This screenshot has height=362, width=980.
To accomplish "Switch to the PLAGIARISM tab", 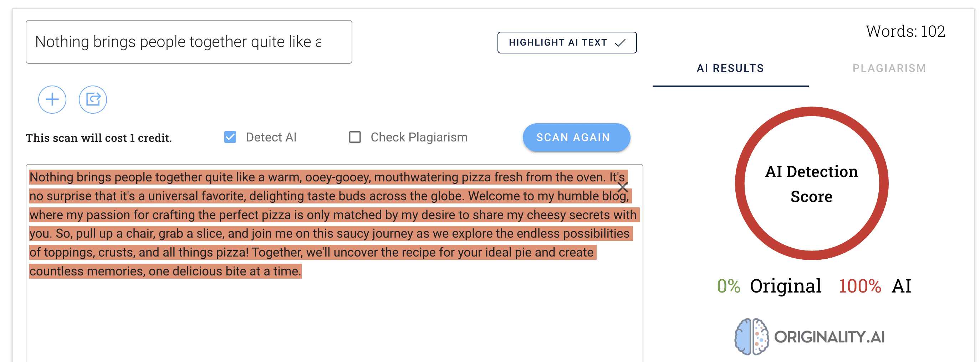I will (889, 68).
